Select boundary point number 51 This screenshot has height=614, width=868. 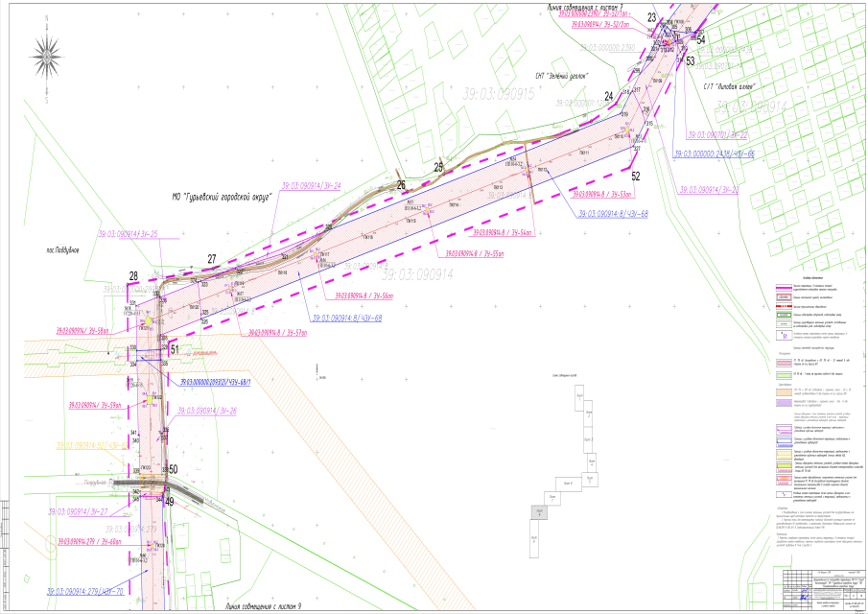coord(175,351)
